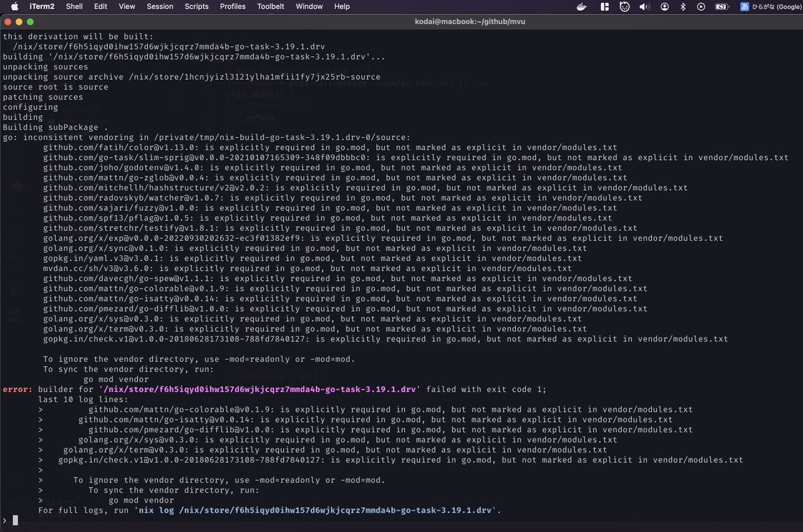Click 'this derivation will be built:' line
The height and width of the screenshot is (532, 803).
[x=78, y=37]
